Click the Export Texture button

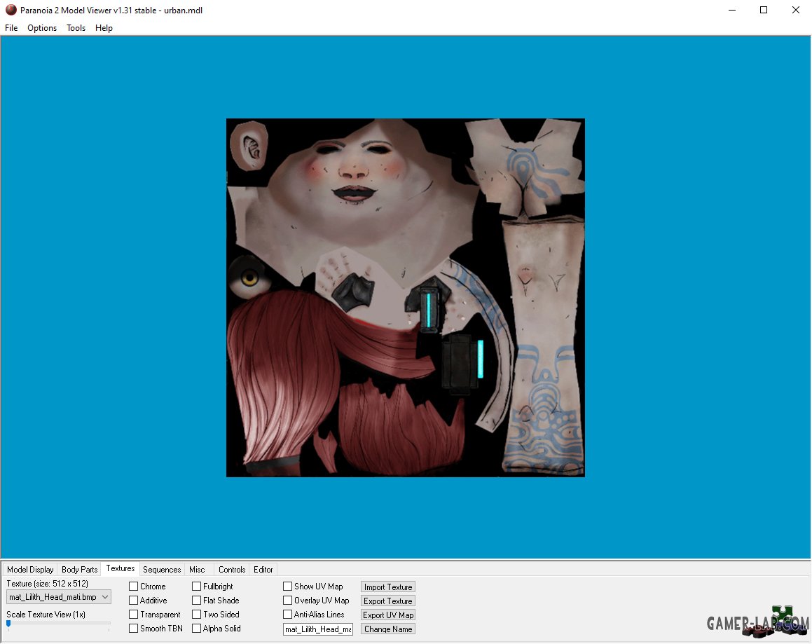click(388, 601)
